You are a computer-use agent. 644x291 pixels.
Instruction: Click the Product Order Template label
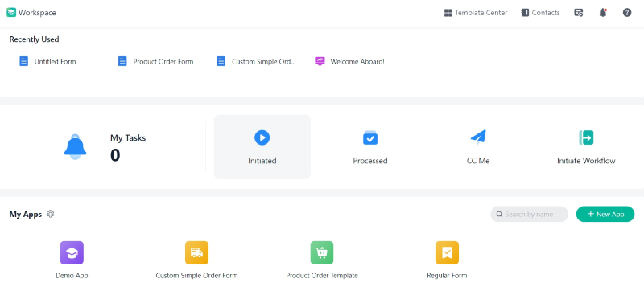322,276
